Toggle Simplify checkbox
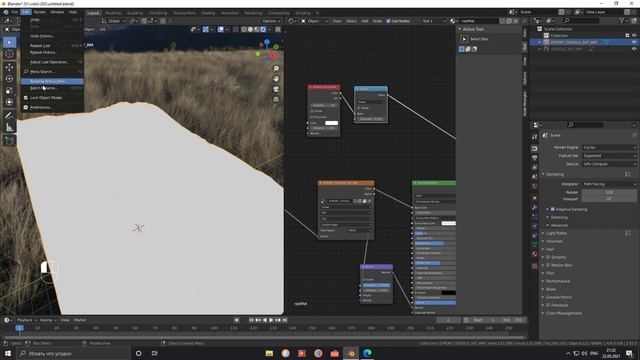 (x=548, y=257)
